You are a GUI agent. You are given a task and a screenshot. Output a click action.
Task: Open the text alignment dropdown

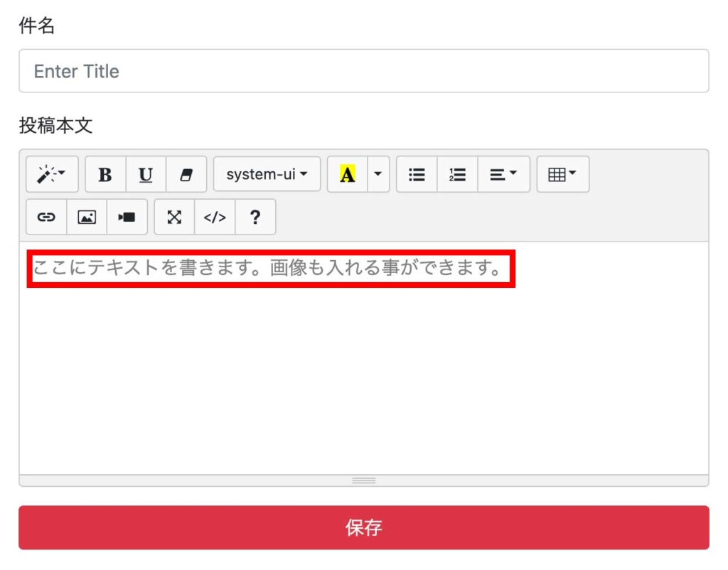pos(504,174)
